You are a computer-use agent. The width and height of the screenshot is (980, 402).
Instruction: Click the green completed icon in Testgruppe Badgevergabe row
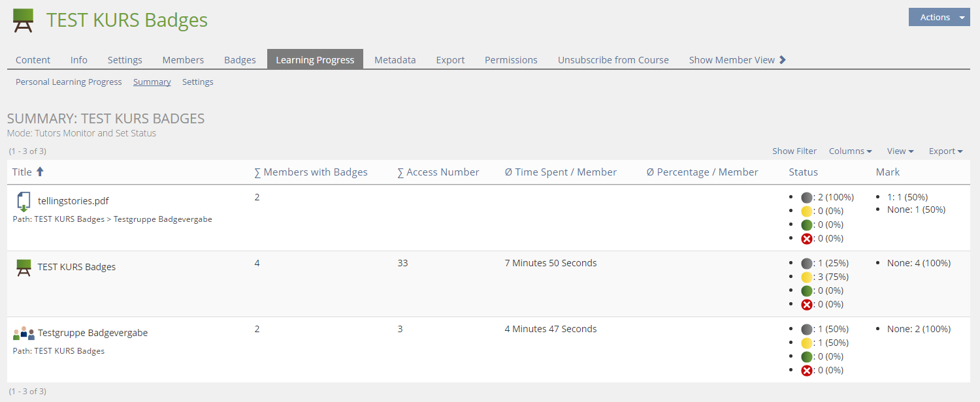(x=807, y=357)
